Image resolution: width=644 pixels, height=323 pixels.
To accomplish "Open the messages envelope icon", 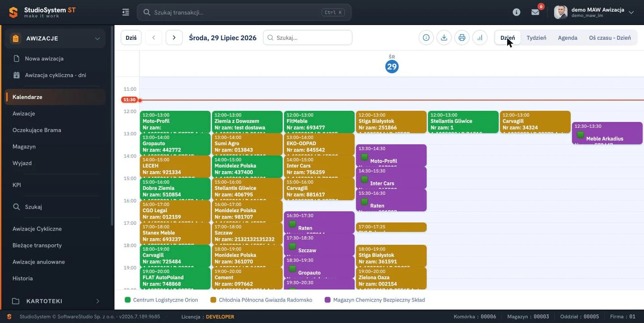I will coord(535,13).
